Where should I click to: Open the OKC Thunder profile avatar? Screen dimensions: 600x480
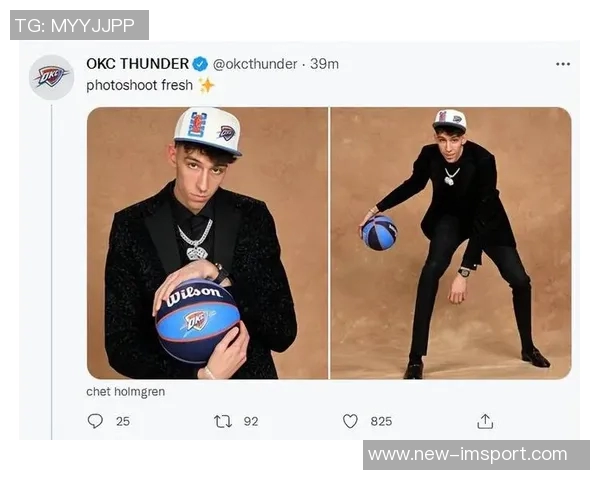coord(51,77)
